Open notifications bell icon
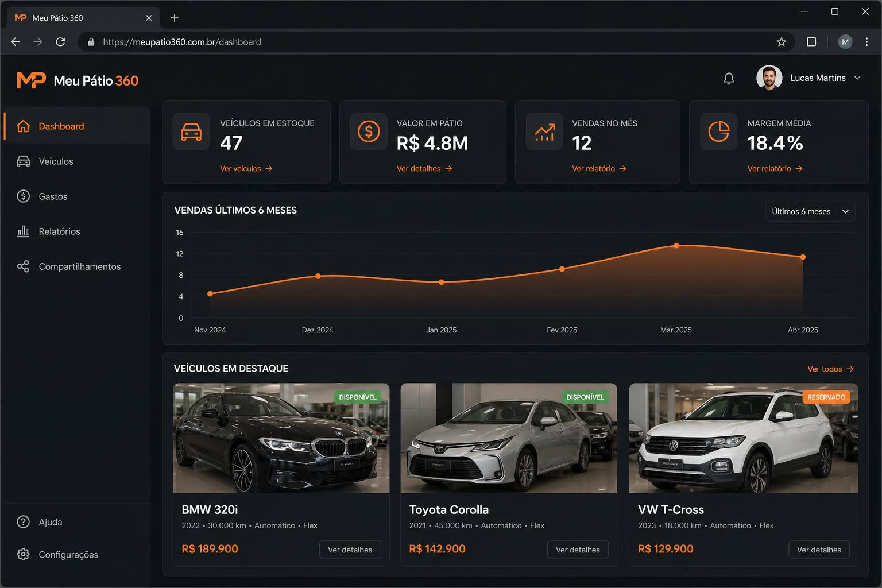Screen dimensions: 882x588 click(x=729, y=78)
